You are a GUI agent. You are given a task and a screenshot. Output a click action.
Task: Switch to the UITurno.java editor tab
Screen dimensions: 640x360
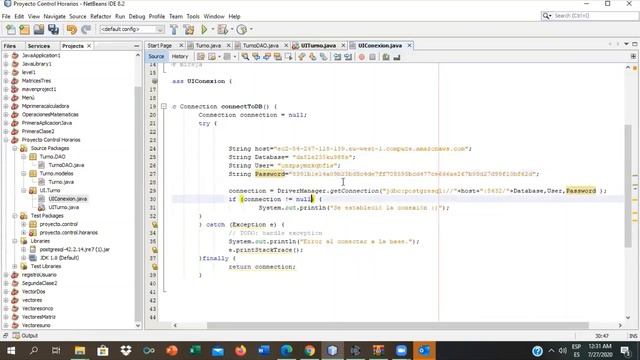click(x=318, y=45)
